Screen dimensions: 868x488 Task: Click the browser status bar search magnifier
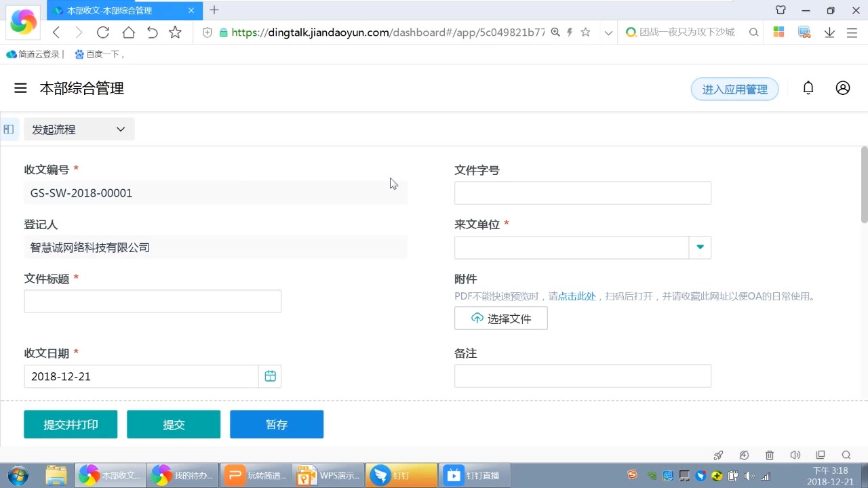pyautogui.click(x=846, y=455)
